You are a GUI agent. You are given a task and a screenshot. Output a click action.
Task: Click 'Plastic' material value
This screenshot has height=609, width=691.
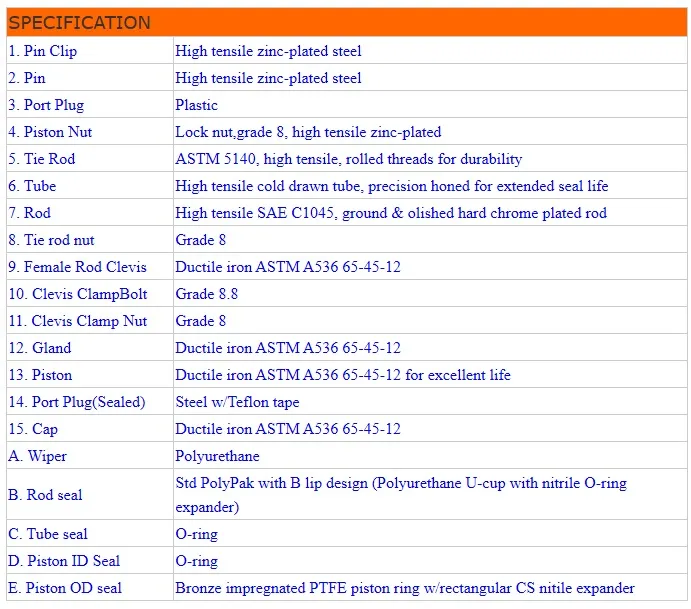[196, 105]
